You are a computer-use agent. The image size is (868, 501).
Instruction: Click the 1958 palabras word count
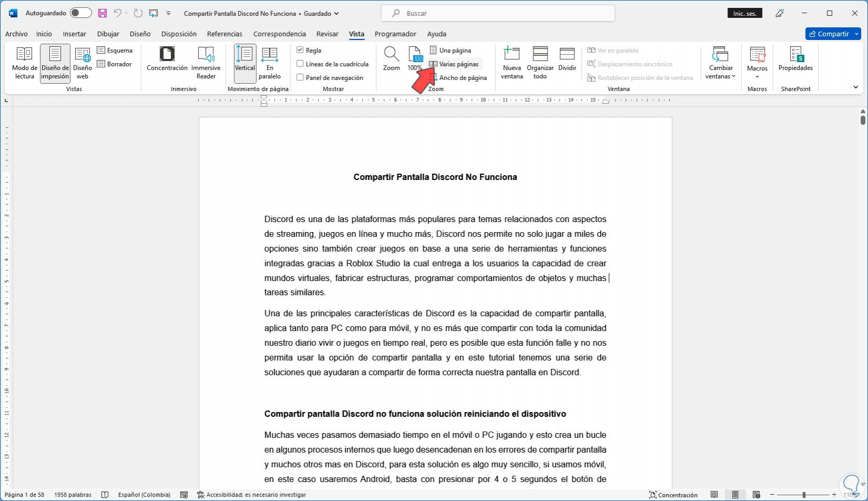coord(73,495)
